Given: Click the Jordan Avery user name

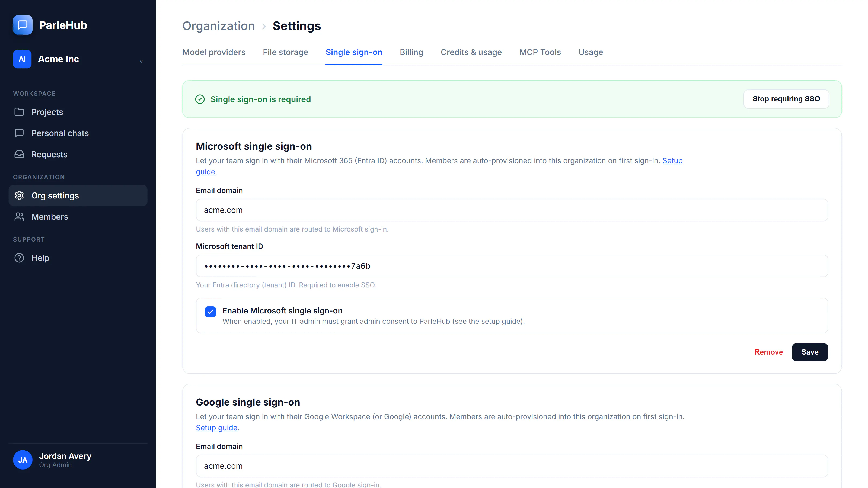Looking at the screenshot, I should [x=65, y=456].
